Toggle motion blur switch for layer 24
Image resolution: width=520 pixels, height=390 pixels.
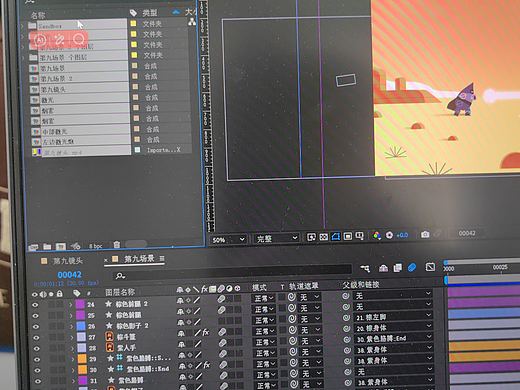221,299
